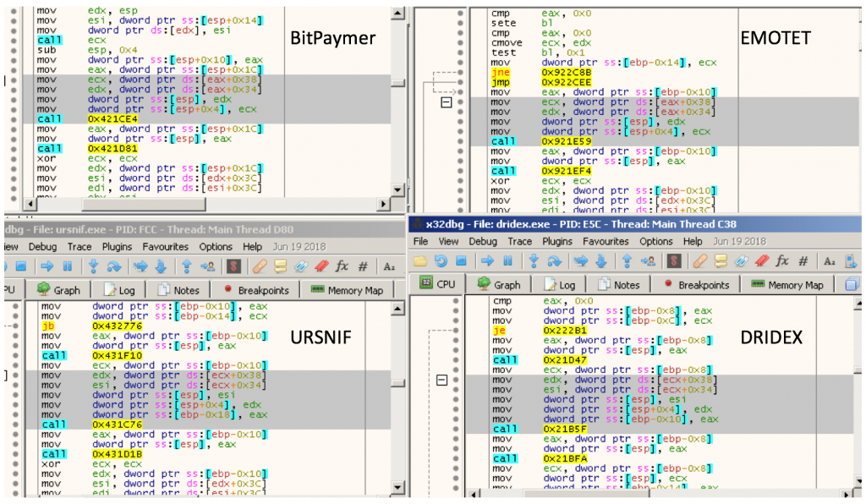Toggle breakpoint on EMOTET call 0x921ES9 line
This screenshot has height=504, width=866.
tap(460, 141)
